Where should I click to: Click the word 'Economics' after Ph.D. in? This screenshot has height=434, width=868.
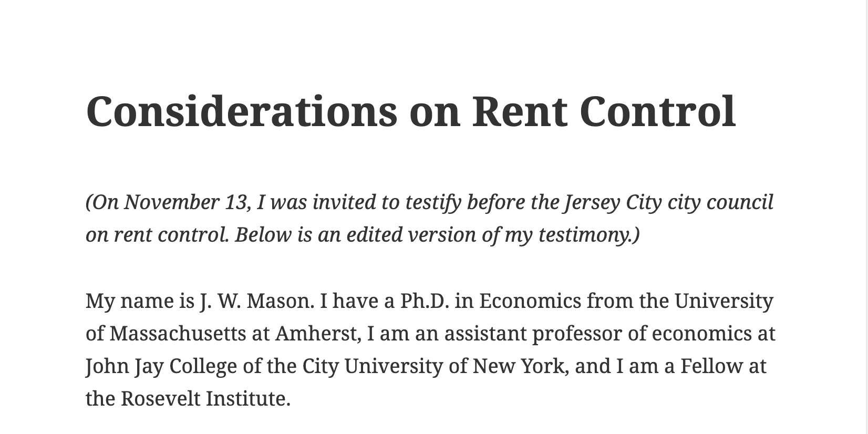[530, 301]
